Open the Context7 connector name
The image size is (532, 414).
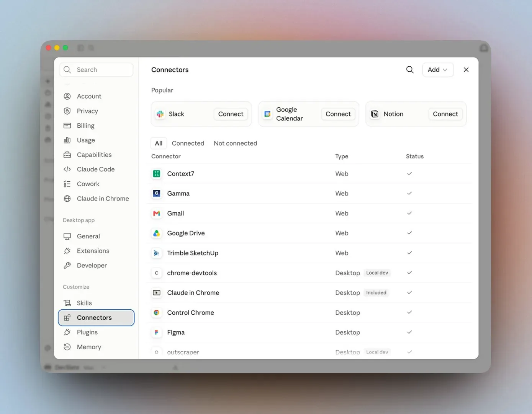tap(181, 174)
